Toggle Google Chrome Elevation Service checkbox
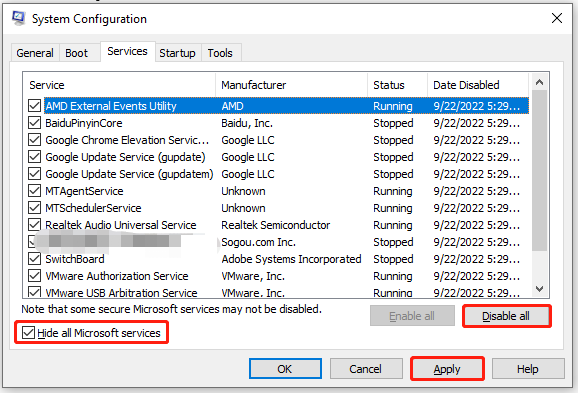The width and height of the screenshot is (578, 393). click(34, 140)
